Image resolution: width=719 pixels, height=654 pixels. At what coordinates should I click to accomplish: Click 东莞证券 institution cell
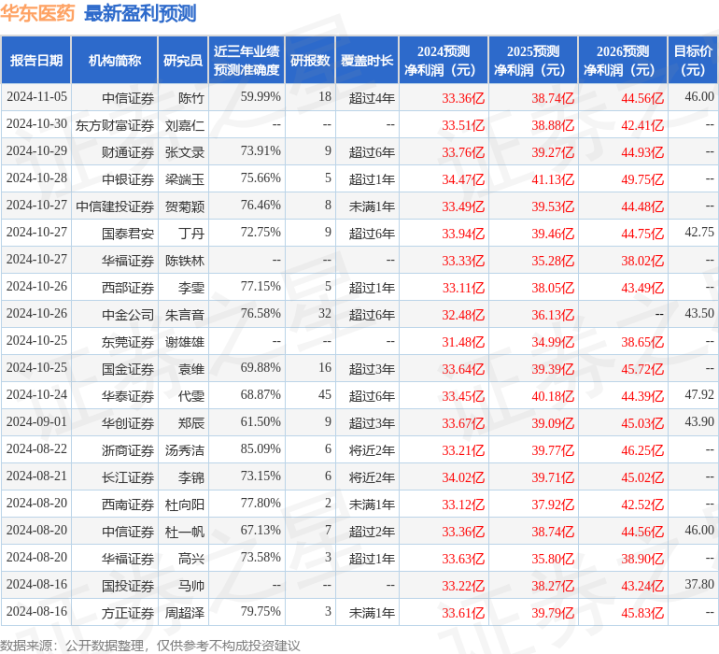(x=128, y=341)
